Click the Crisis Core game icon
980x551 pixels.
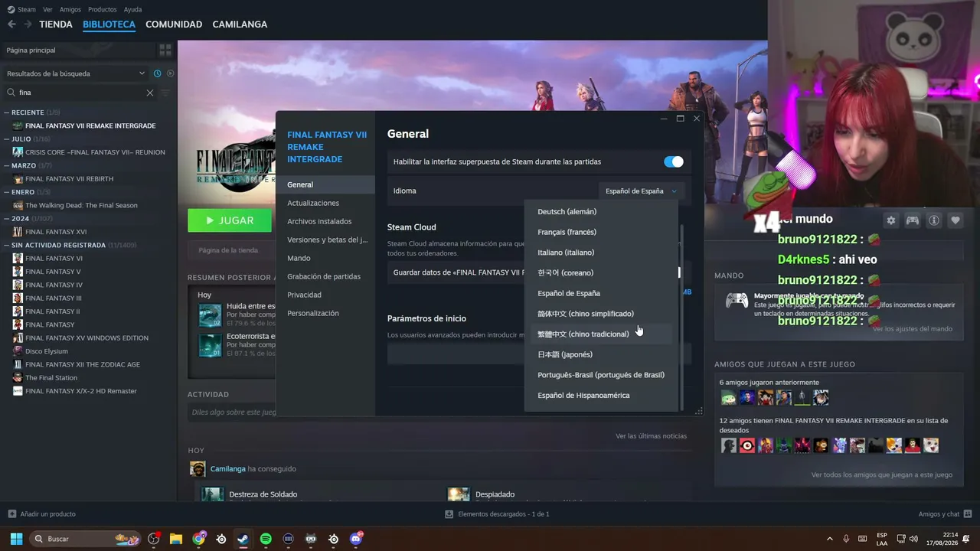pos(18,152)
